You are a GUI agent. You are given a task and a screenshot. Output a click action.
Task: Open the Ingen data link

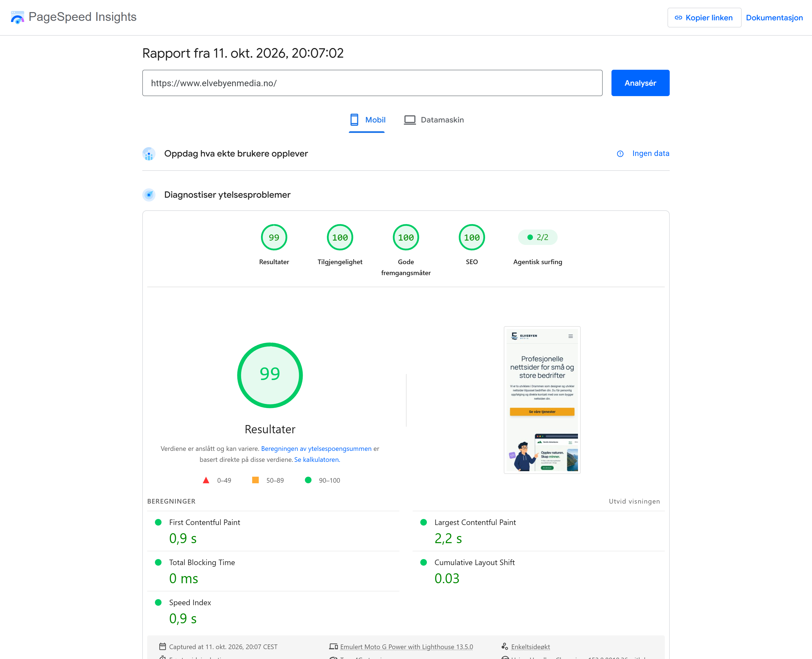[x=650, y=153]
